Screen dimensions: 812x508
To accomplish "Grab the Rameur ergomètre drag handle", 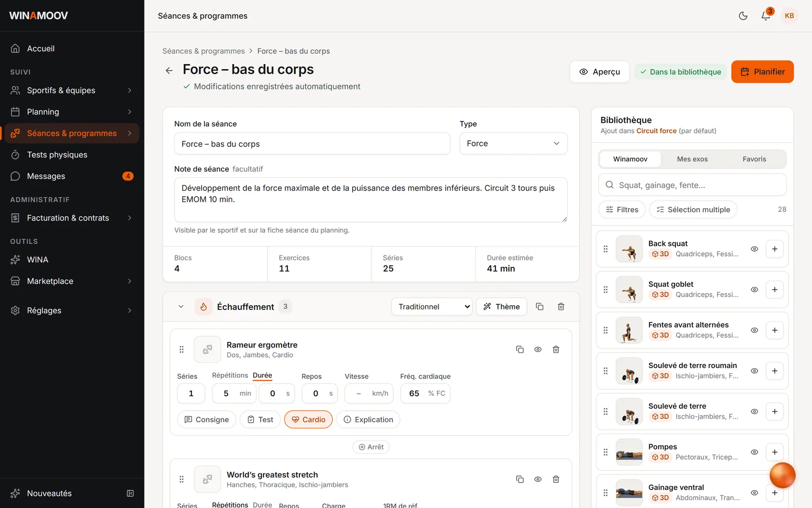I will pos(182,350).
